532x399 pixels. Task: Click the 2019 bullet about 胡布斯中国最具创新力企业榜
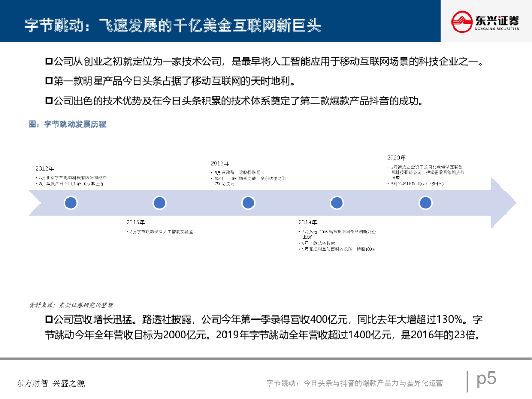337,234
